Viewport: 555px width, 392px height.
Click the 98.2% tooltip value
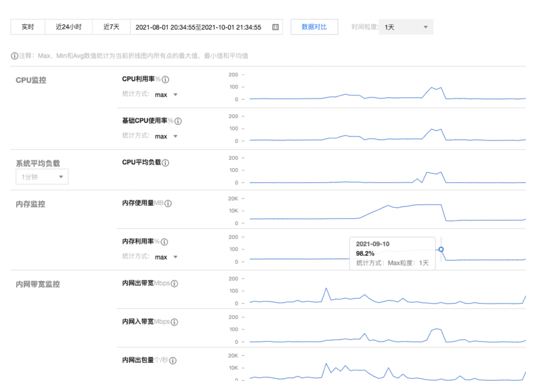(365, 253)
